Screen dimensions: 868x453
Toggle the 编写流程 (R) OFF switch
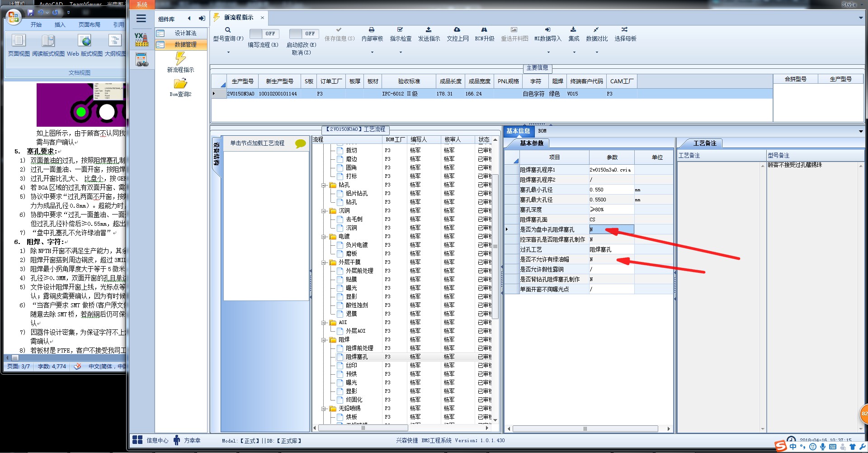pos(264,33)
